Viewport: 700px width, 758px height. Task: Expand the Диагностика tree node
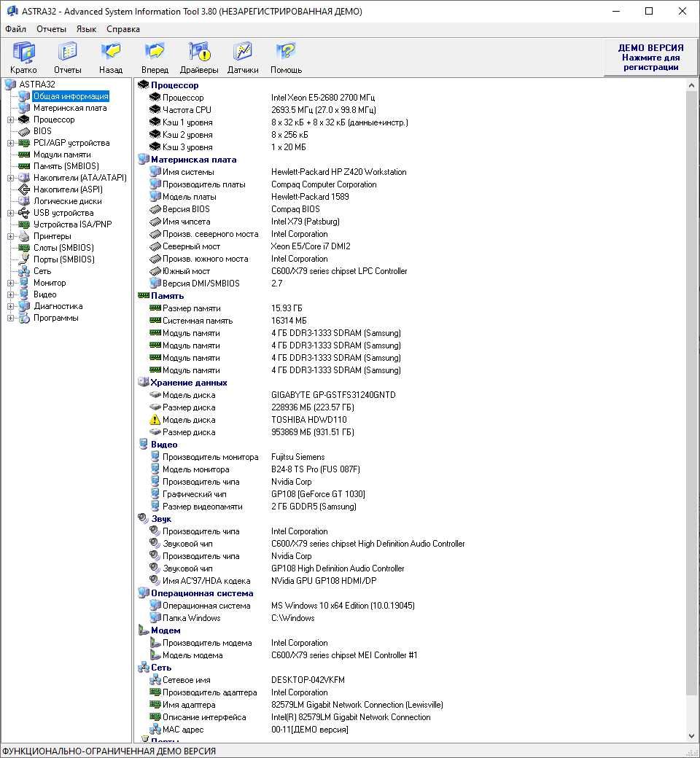pyautogui.click(x=11, y=306)
